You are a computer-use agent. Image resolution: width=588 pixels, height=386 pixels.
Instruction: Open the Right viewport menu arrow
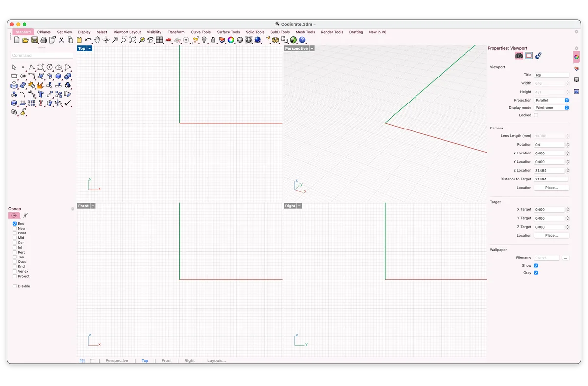299,206
